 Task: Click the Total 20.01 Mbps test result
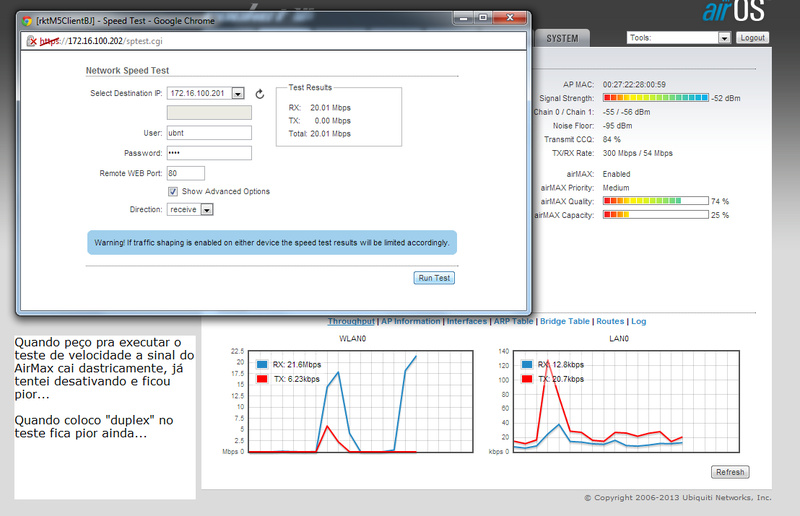coord(319,134)
